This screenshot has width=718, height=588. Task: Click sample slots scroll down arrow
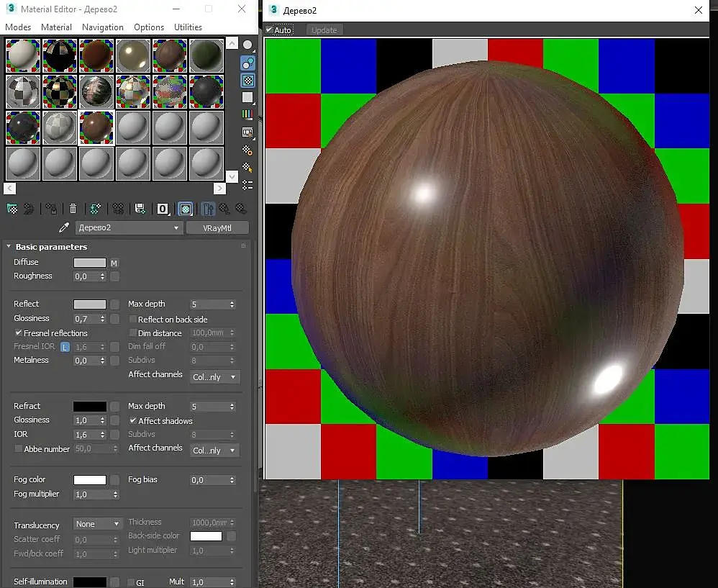point(232,176)
